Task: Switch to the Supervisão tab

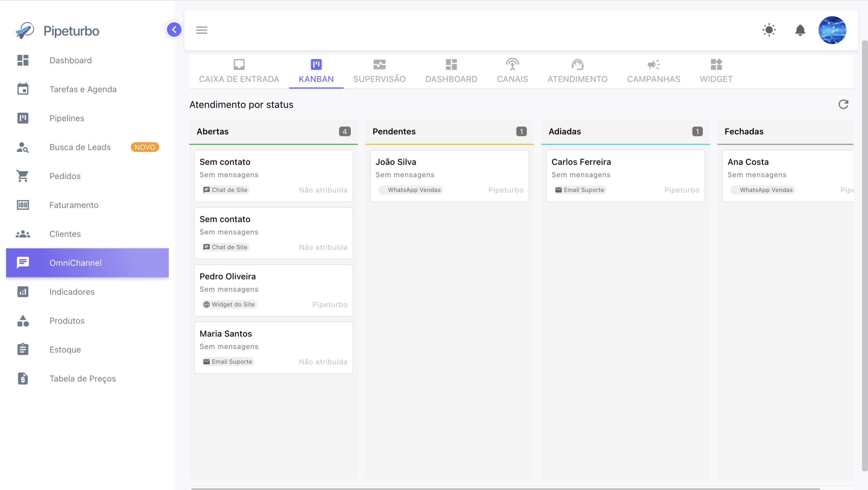Action: 379,71
